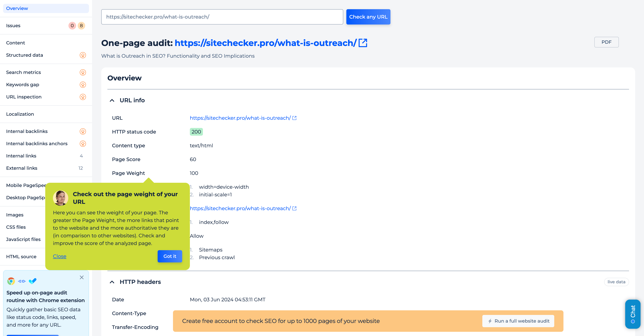Click external-link icon beside the URL row
Screen dimensions: 644x336
(x=295, y=118)
